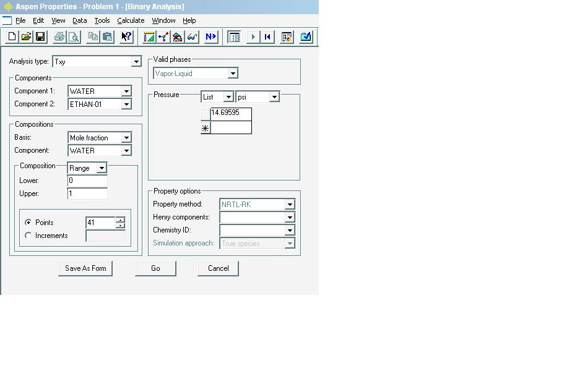The height and width of the screenshot is (392, 572).
Task: Click the Points value field showing 41
Action: coord(100,223)
